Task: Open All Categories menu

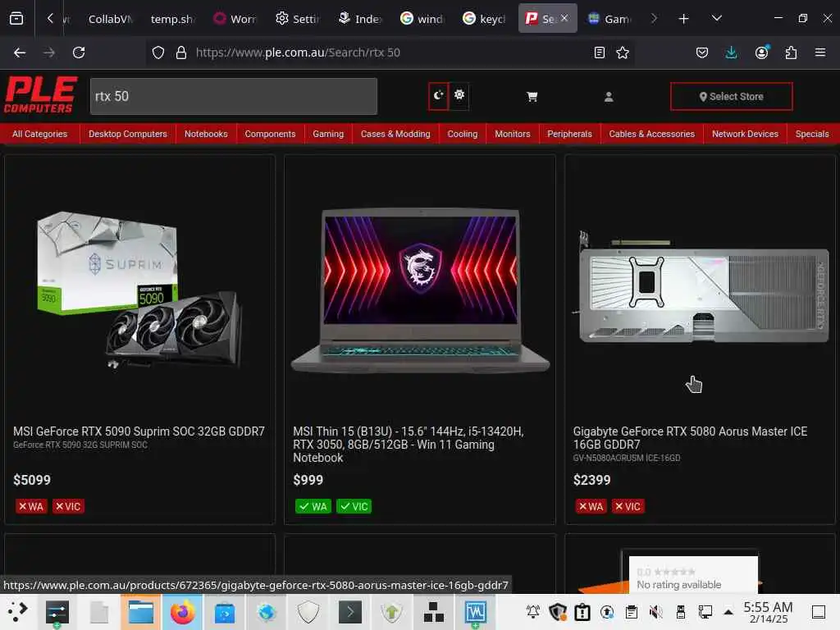Action: click(39, 134)
